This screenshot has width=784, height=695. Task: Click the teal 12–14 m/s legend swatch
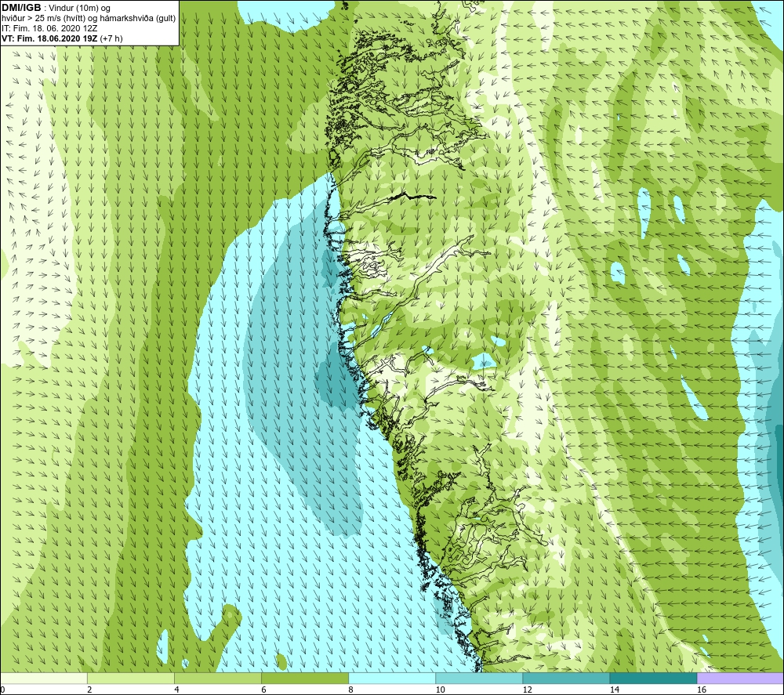click(x=566, y=678)
